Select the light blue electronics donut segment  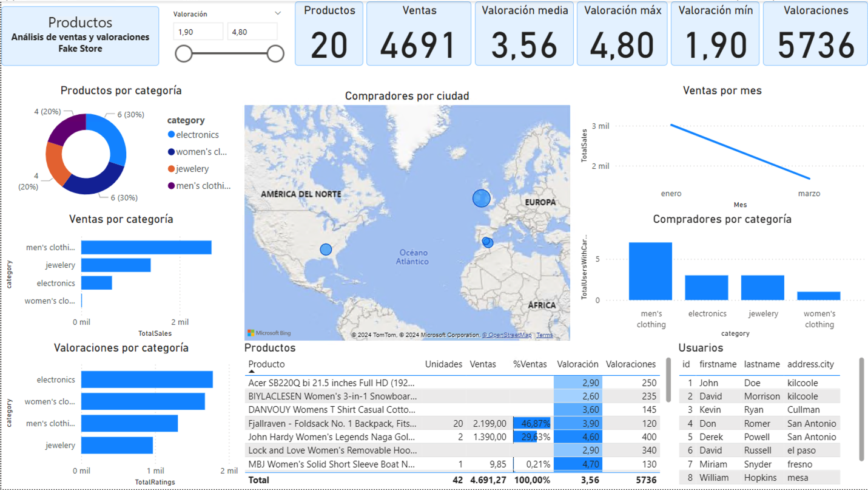point(115,138)
